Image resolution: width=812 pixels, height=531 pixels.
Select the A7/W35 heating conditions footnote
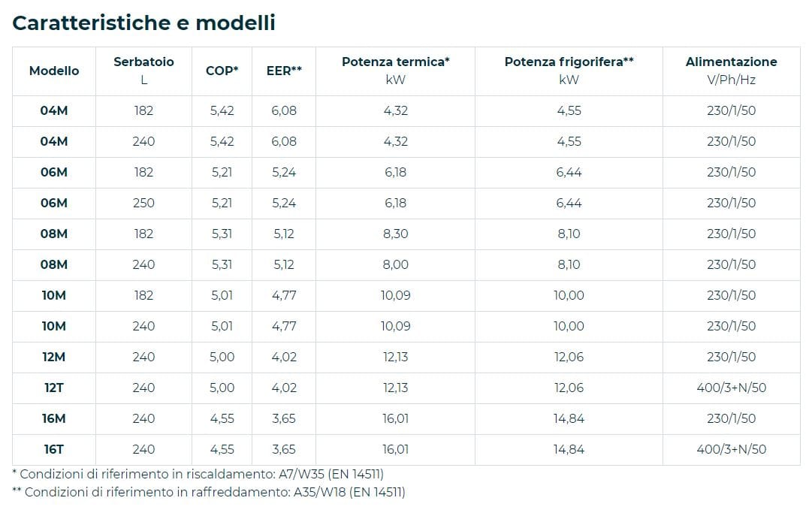[x=202, y=474]
